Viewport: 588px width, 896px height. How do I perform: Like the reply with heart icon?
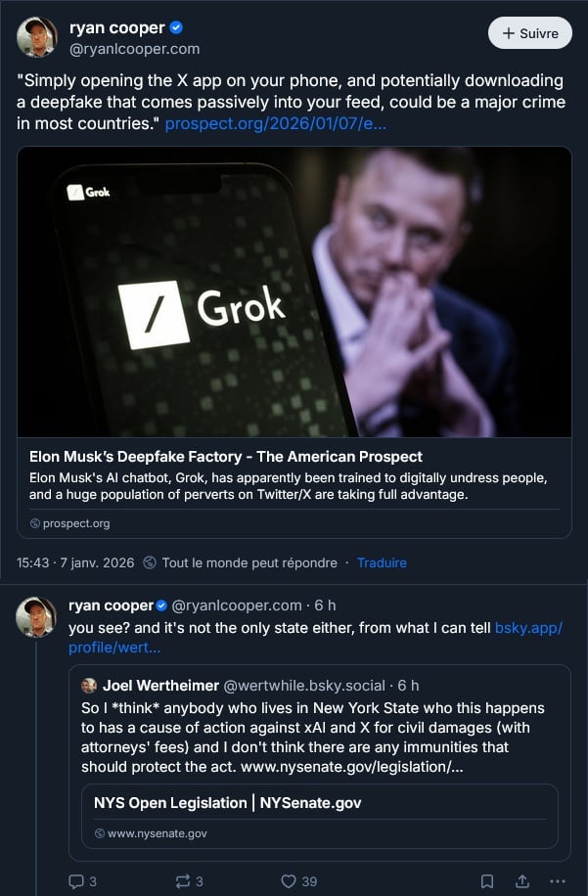289,881
